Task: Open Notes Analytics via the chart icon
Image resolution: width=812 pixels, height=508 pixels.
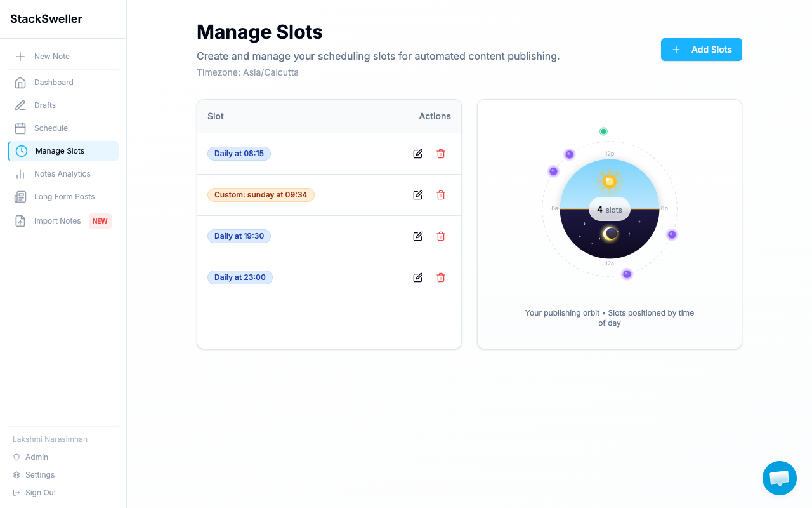Action: (x=20, y=173)
